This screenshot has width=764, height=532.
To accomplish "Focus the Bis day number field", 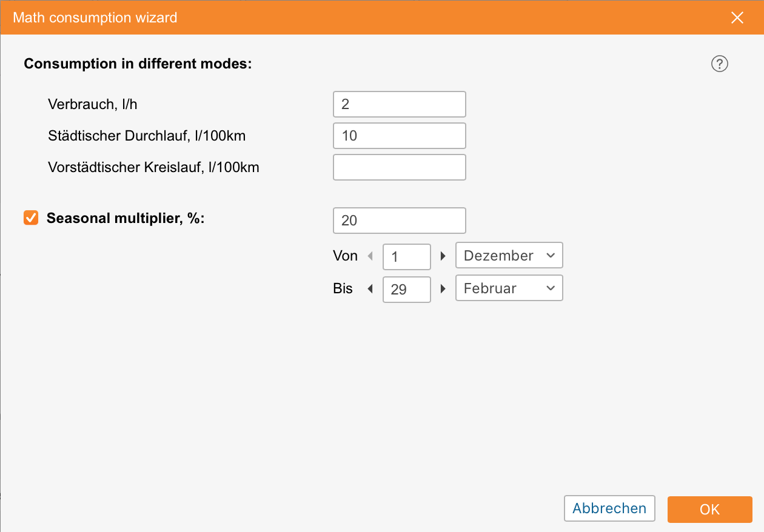I will coord(406,290).
